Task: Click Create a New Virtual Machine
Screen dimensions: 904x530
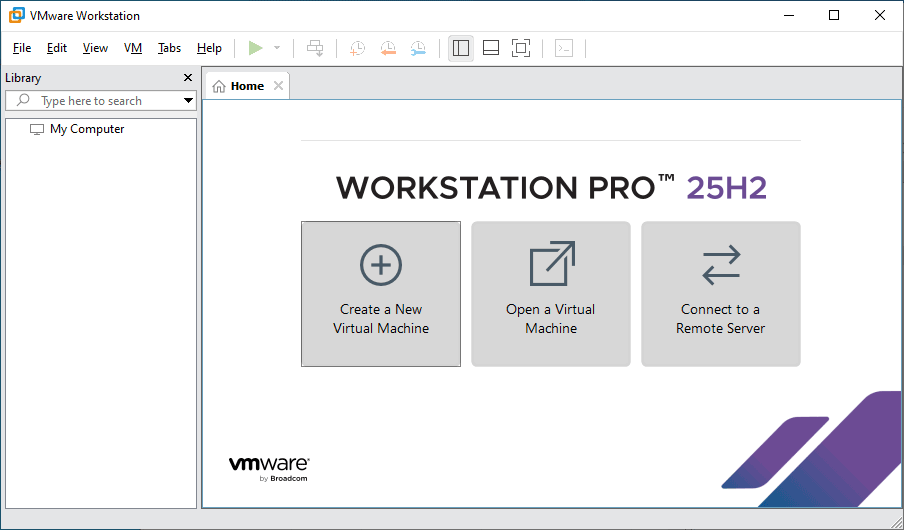Action: point(381,294)
